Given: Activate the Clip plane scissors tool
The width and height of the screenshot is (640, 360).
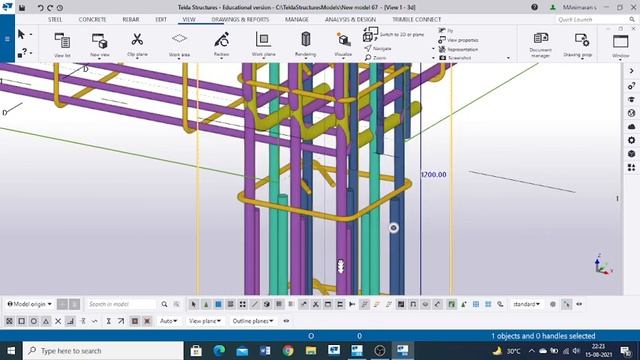Looking at the screenshot, I should (x=137, y=44).
